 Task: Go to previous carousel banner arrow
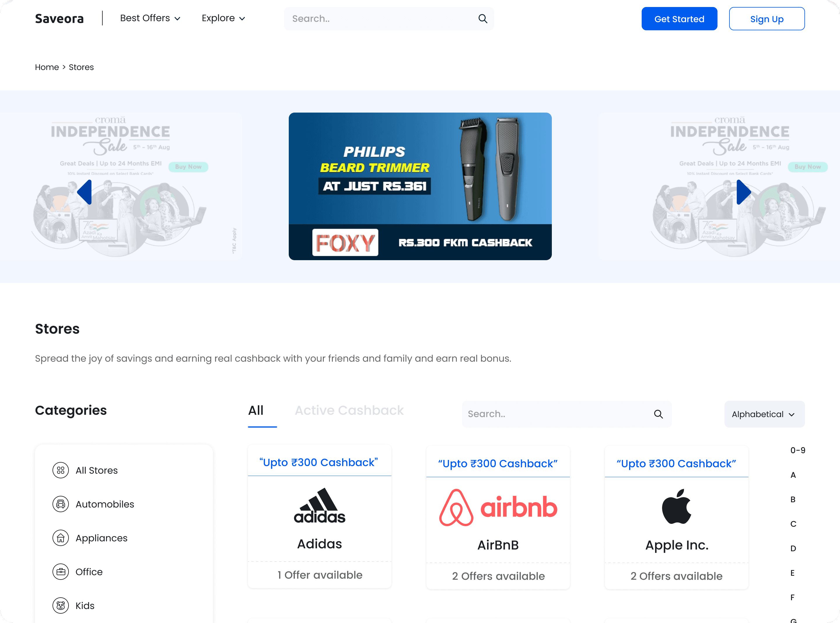pos(85,192)
